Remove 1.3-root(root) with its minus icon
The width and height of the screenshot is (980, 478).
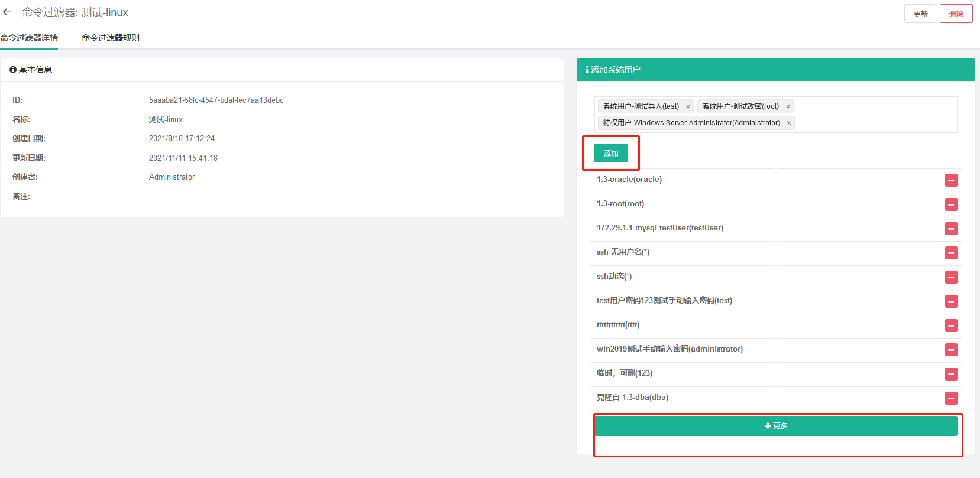[951, 204]
